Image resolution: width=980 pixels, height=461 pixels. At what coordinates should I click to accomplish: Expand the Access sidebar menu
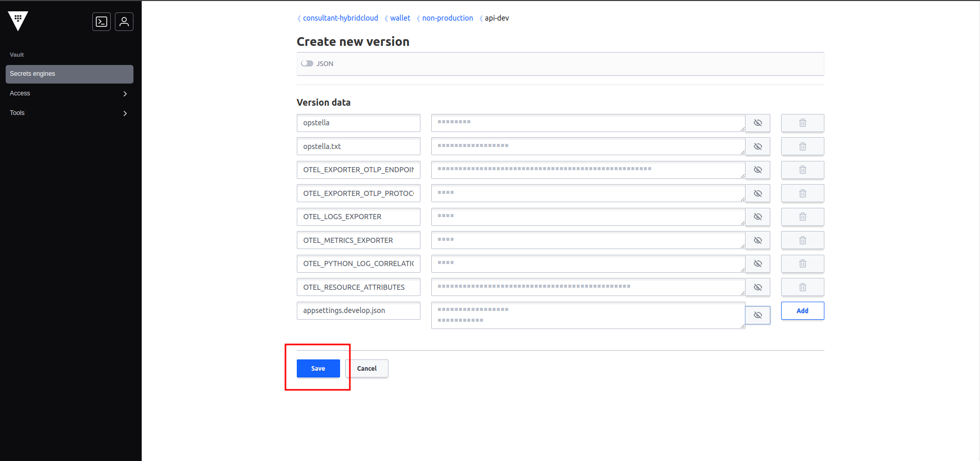pyautogui.click(x=70, y=93)
